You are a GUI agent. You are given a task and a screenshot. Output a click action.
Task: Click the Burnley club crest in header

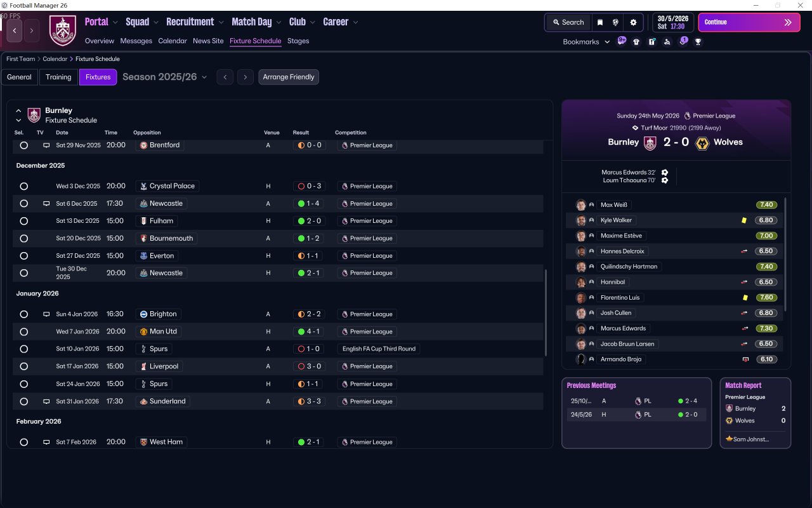(62, 30)
